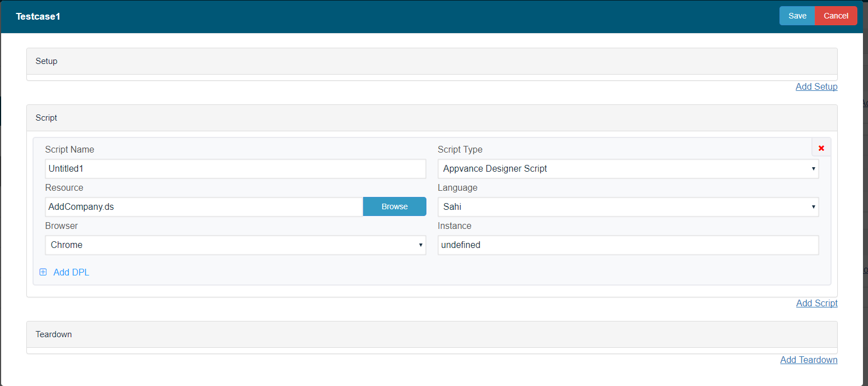Click the Browser field label
The image size is (868, 386).
62,226
